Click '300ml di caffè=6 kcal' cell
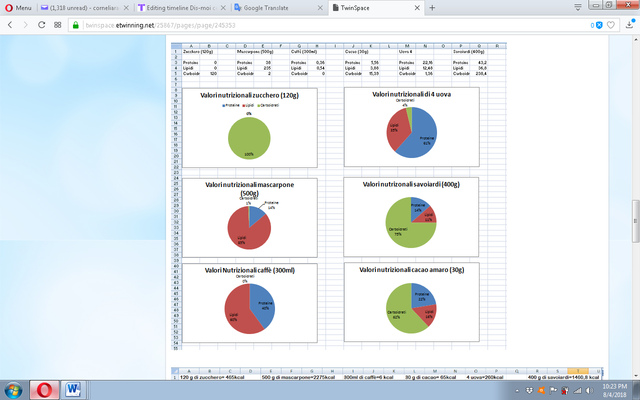The height and width of the screenshot is (400, 640). coord(369,377)
